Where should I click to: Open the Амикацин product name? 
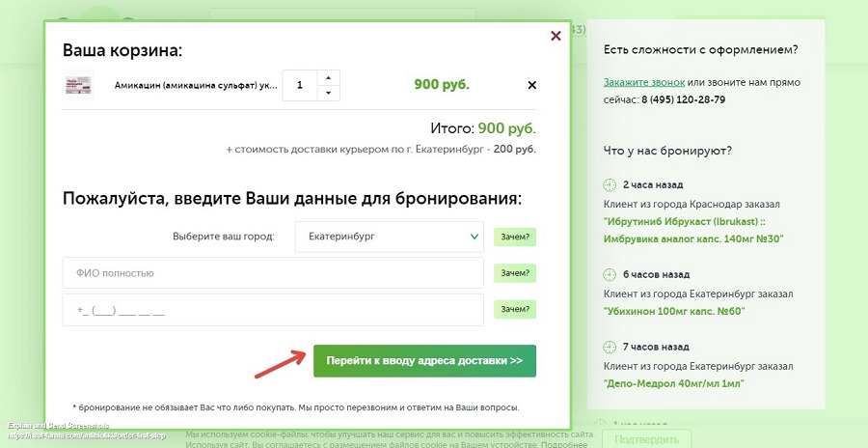tap(196, 85)
